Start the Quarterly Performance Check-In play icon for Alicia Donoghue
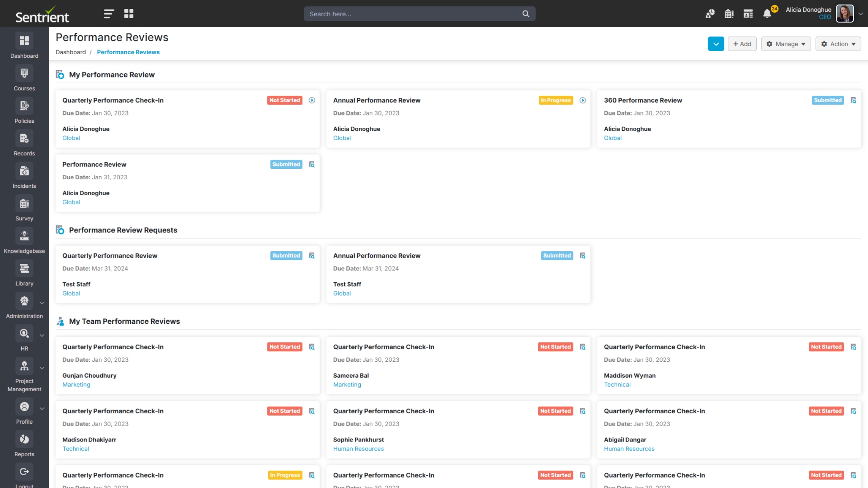Image resolution: width=868 pixels, height=488 pixels. (312, 100)
